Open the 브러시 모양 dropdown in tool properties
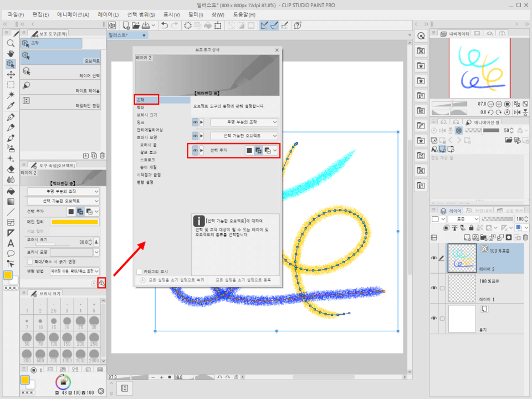 [x=96, y=252]
